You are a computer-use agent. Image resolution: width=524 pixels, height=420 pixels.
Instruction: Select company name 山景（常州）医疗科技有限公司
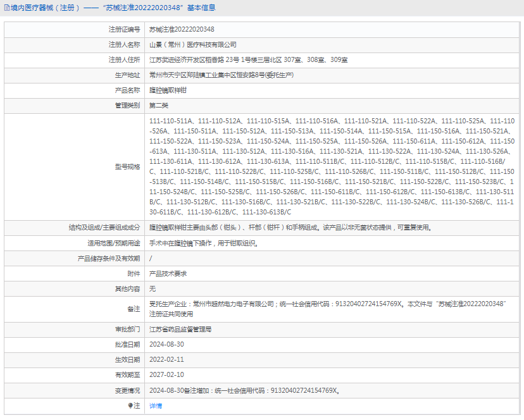tap(193, 45)
